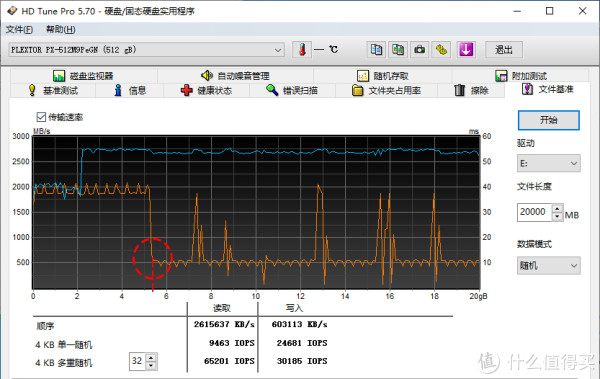Toggle the 传输速率 checkbox
The image size is (600, 379).
click(x=41, y=117)
